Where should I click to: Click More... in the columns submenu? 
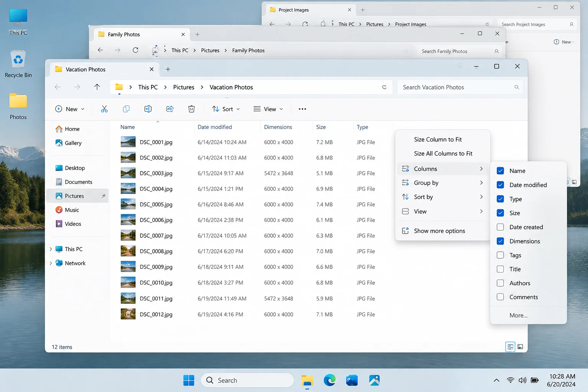518,315
